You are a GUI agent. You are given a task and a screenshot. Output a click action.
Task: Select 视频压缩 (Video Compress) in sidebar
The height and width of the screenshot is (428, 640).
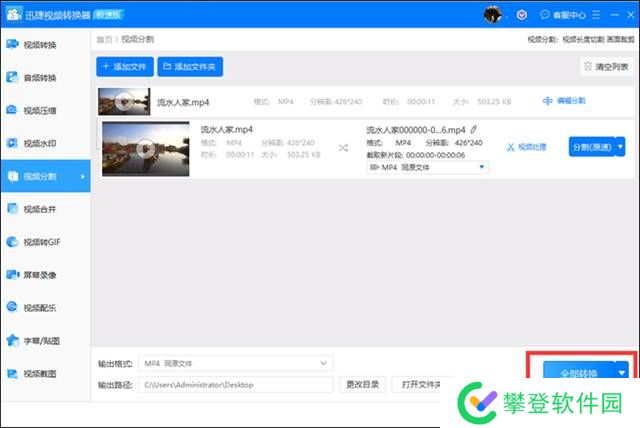[x=40, y=111]
